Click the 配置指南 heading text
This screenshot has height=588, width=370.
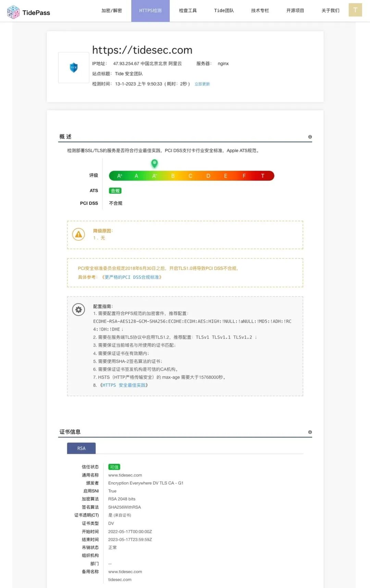click(103, 307)
